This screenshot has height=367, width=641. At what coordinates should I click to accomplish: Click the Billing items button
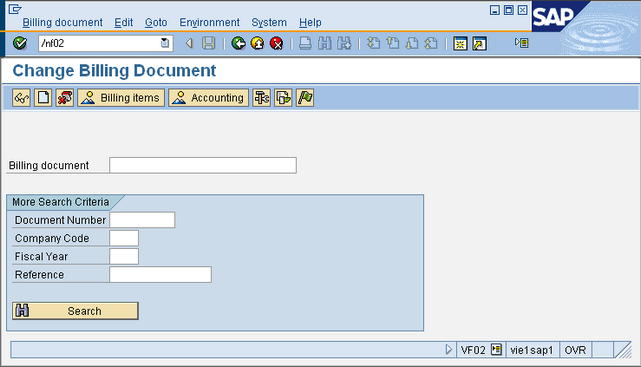121,98
